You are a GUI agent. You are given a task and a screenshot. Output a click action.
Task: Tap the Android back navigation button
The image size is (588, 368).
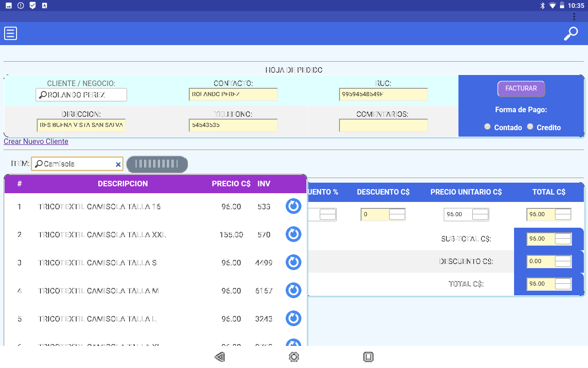tap(220, 357)
